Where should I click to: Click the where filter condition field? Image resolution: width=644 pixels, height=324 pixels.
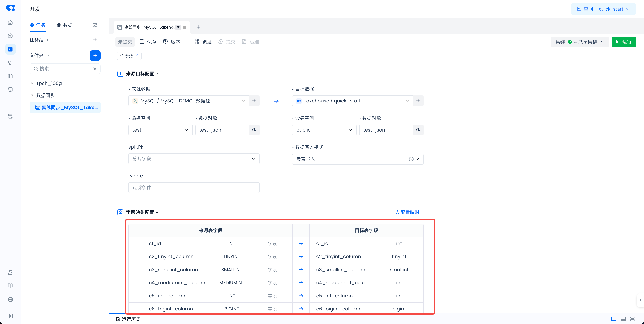point(194,188)
